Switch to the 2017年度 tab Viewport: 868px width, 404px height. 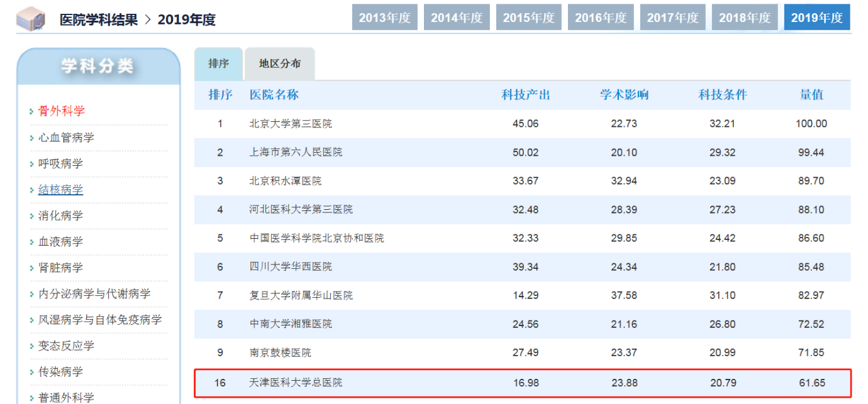[673, 17]
